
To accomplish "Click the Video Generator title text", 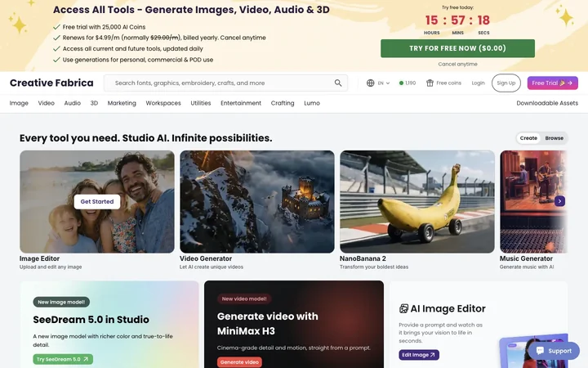I will (206, 258).
